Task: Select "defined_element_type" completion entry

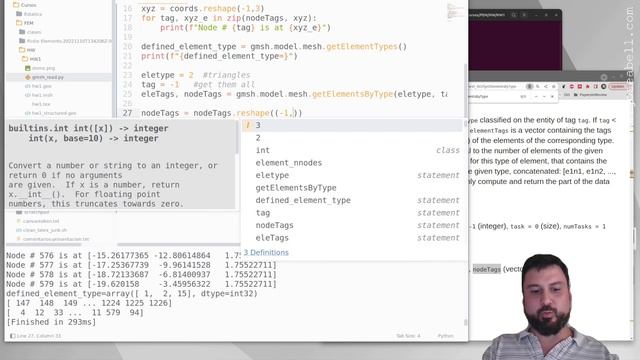Action: pyautogui.click(x=353, y=200)
